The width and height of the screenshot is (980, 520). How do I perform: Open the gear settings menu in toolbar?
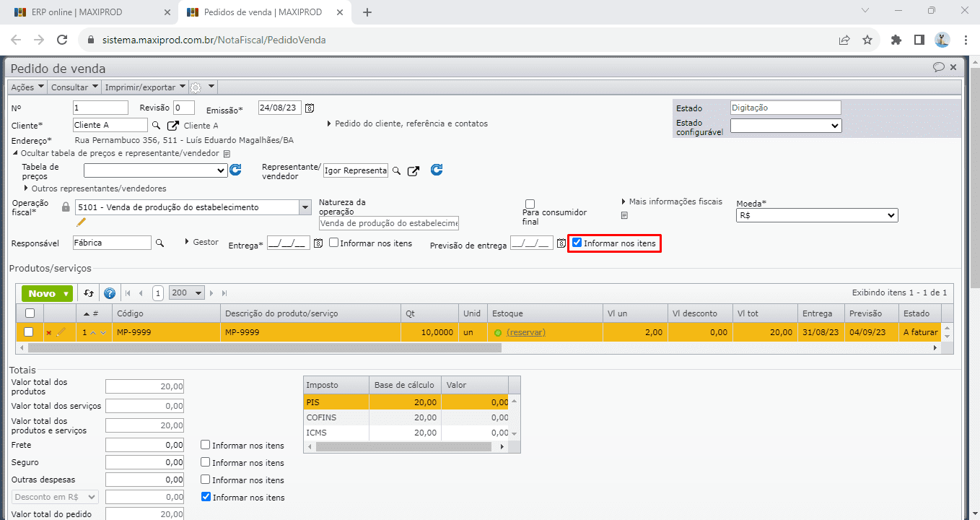point(196,87)
